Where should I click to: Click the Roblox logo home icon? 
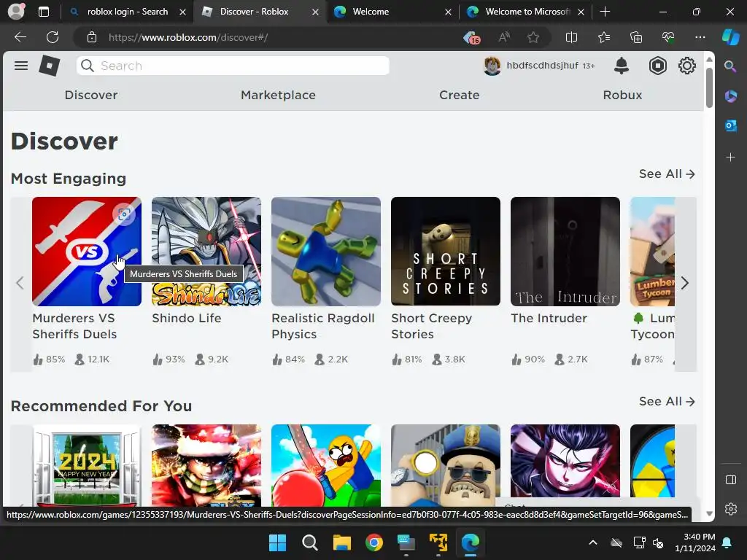50,66
